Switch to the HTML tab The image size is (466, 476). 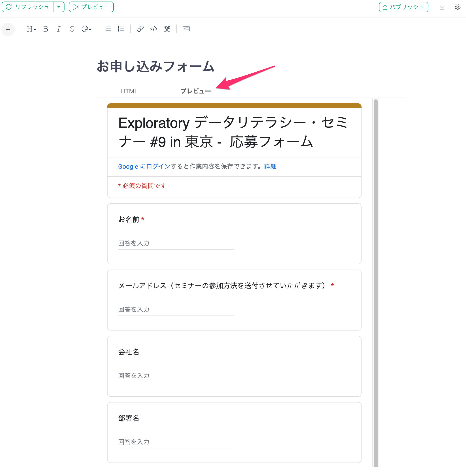(129, 91)
